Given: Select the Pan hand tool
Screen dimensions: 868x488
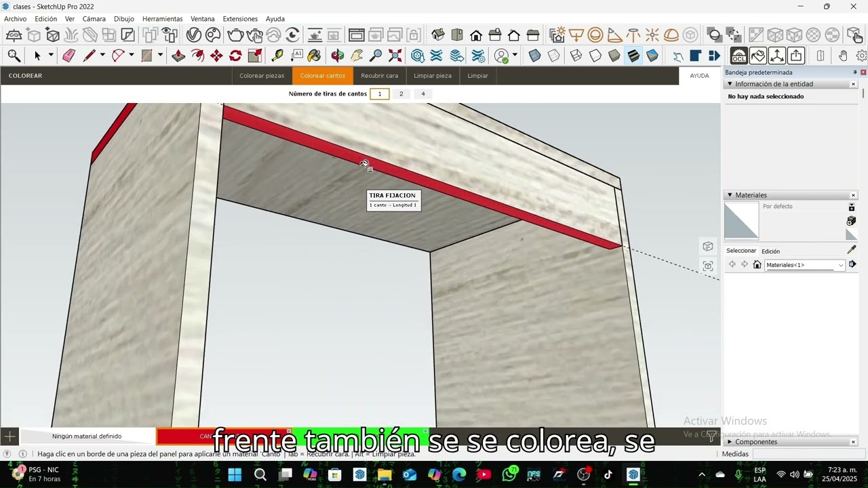Looking at the screenshot, I should 357,56.
